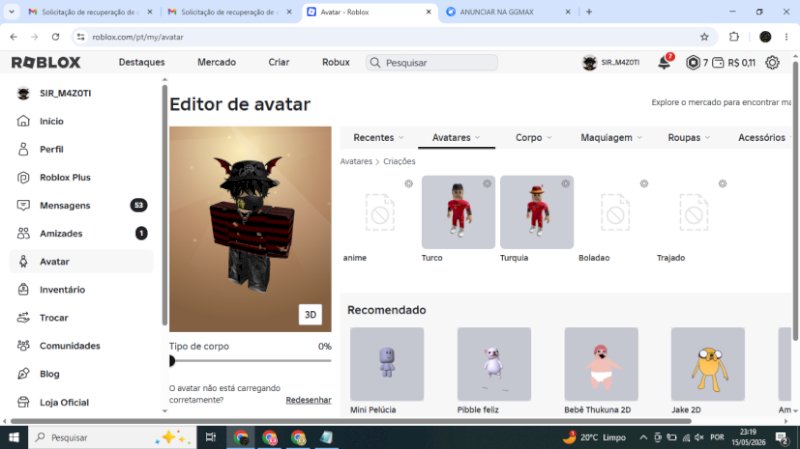Click the Perfil person icon
This screenshot has height=449, width=800.
[x=23, y=149]
